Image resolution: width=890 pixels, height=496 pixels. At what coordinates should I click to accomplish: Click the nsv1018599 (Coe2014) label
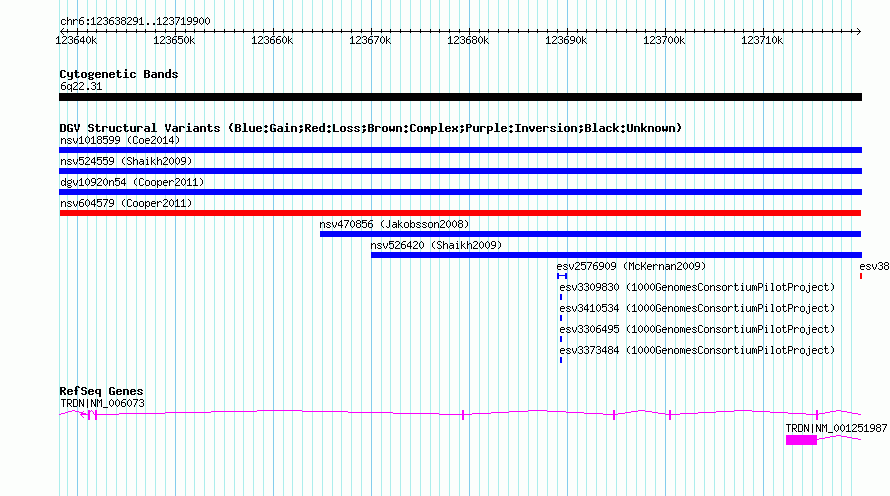click(120, 140)
